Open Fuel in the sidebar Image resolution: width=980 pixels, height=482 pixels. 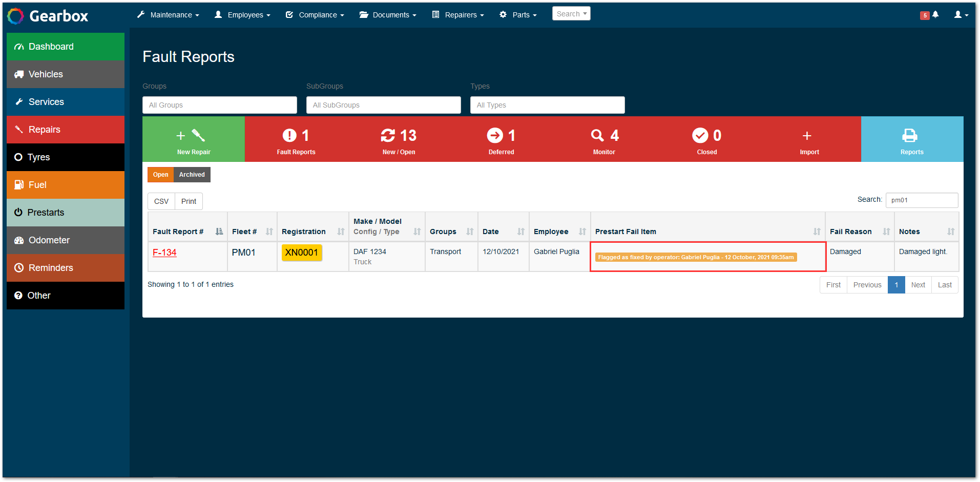click(x=66, y=185)
